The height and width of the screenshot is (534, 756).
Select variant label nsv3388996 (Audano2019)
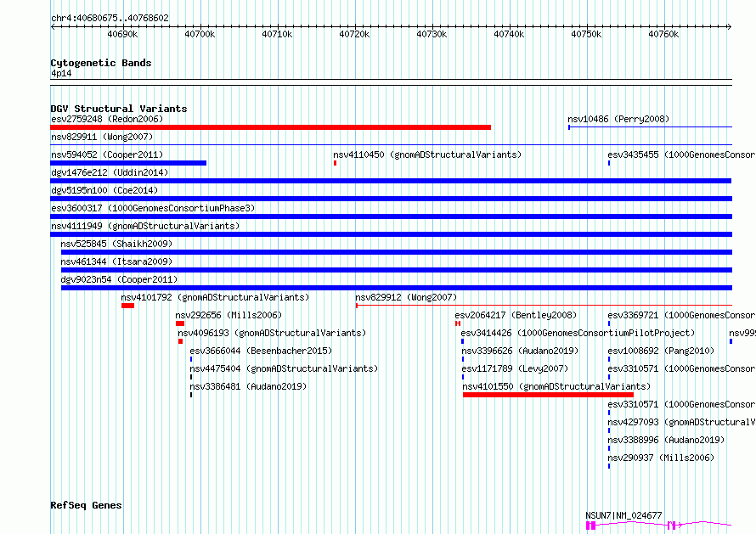(666, 440)
